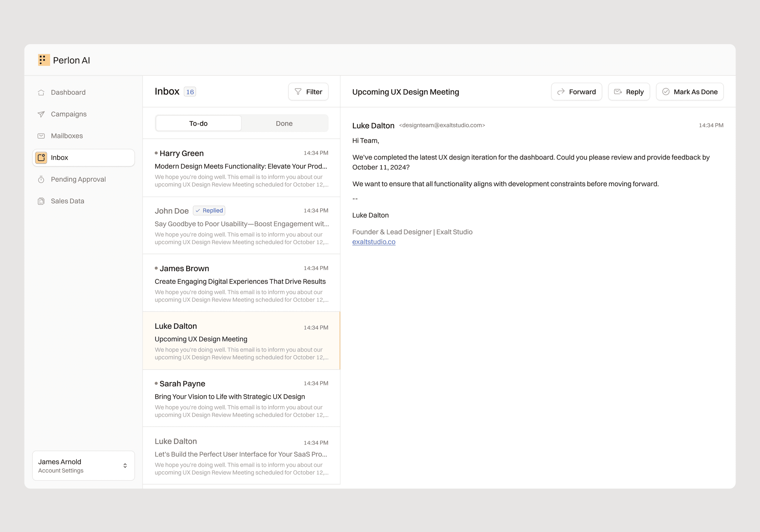The width and height of the screenshot is (760, 532).
Task: Open the exaltstudio.co link
Action: click(x=374, y=242)
